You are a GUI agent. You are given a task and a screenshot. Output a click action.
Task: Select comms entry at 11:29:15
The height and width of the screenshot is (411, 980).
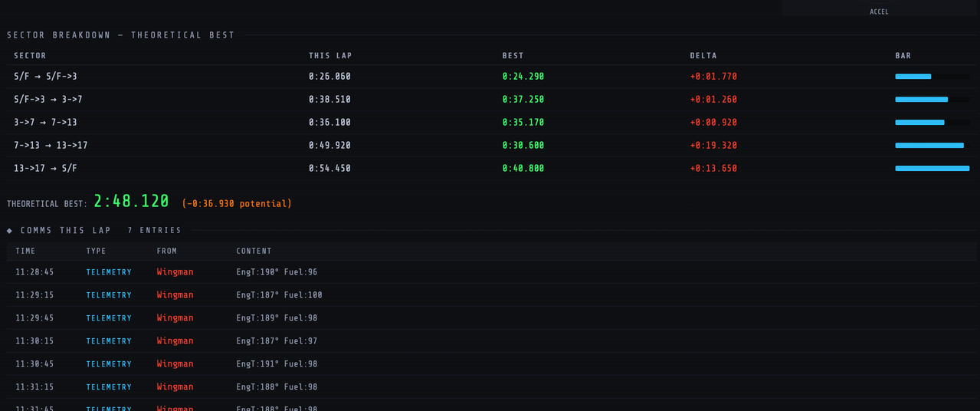click(491, 295)
